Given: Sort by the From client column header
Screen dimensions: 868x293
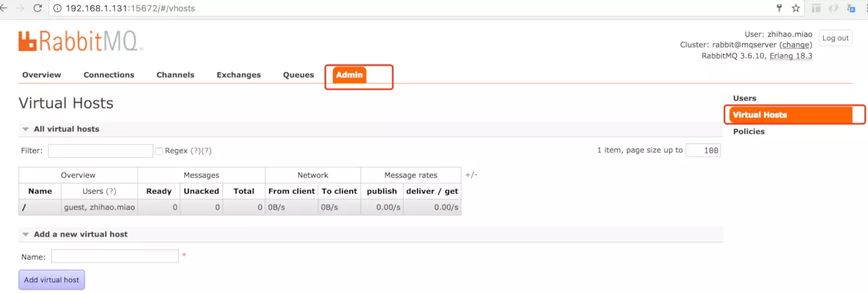Looking at the screenshot, I should 292,191.
